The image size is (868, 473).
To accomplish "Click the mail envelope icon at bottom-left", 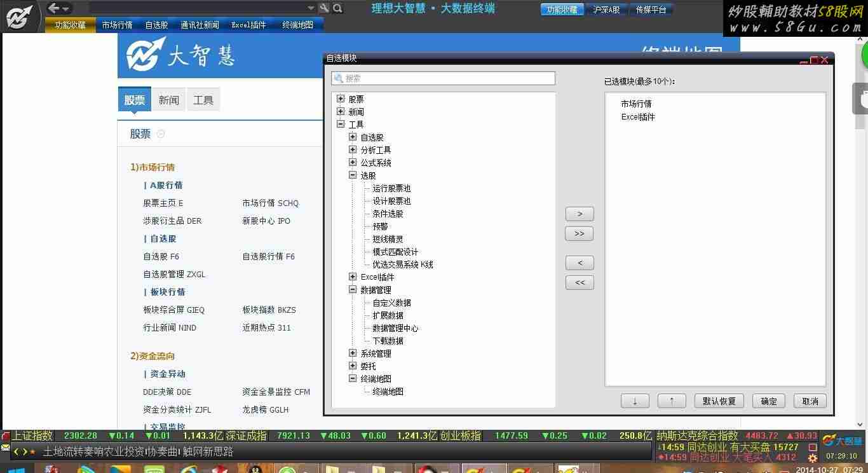I will (6, 448).
